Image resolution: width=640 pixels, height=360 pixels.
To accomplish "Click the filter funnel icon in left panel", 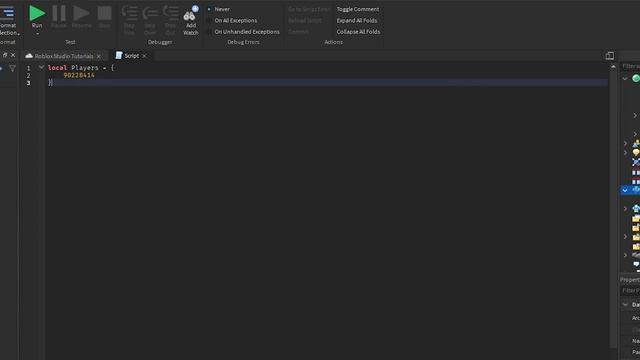I will 12,69.
